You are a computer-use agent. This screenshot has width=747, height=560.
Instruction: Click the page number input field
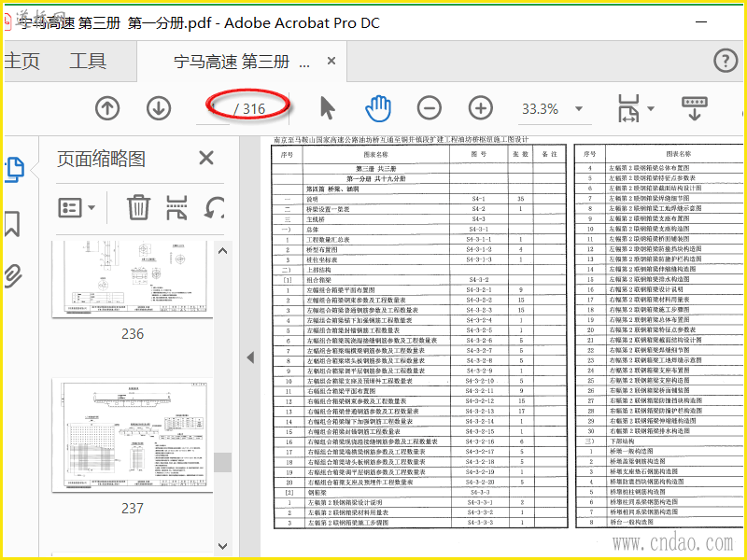pyautogui.click(x=213, y=109)
